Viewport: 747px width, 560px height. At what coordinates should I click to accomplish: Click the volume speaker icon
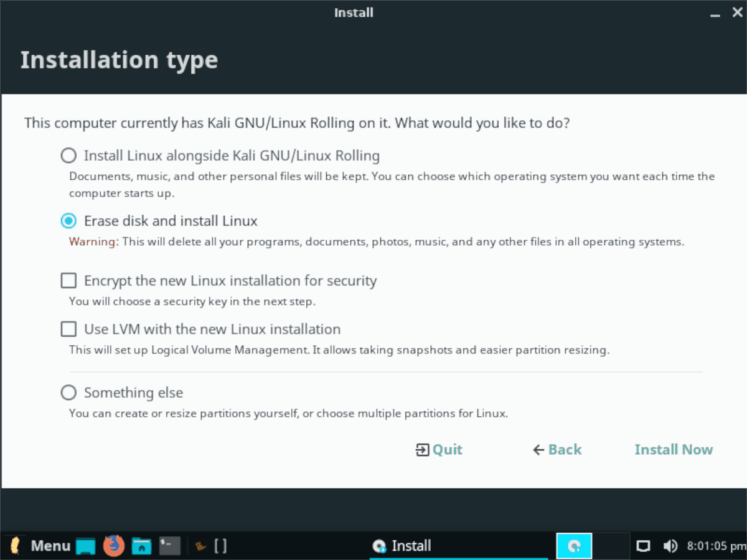[x=670, y=546]
